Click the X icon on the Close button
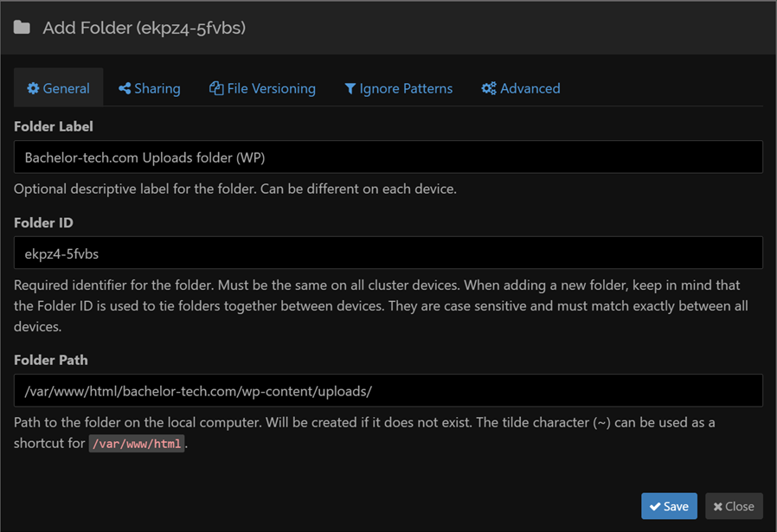The width and height of the screenshot is (777, 532). (x=718, y=507)
